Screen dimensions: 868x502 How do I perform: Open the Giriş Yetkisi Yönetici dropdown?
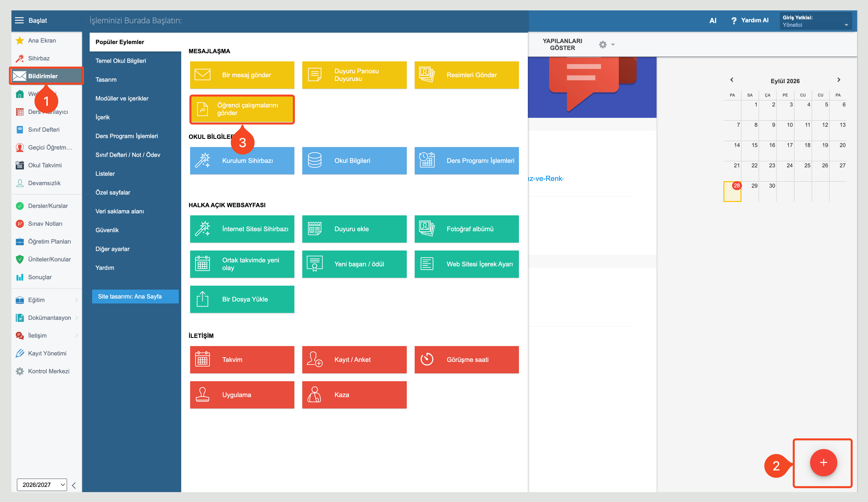click(x=815, y=21)
